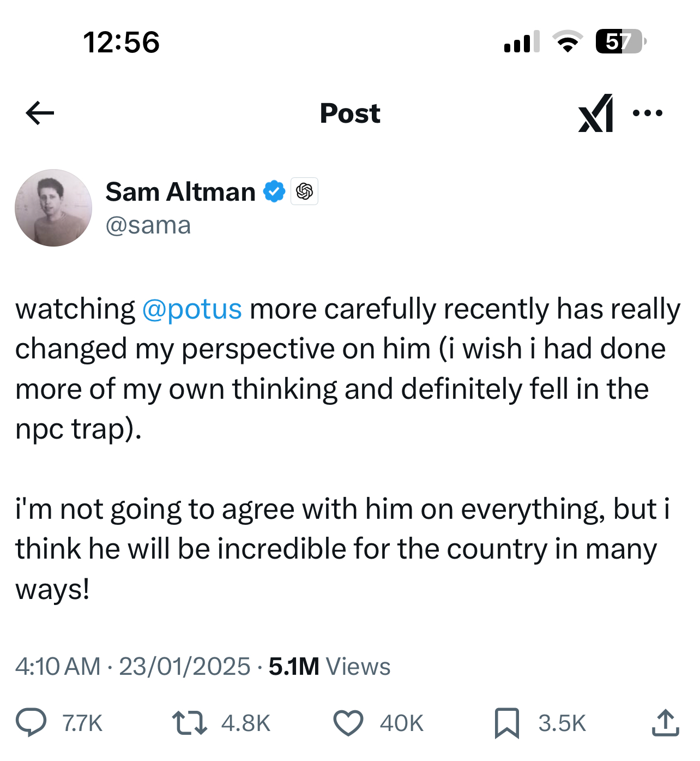Screen dimensions: 700x761
Task: Bookmark the post with bookmark icon
Action: click(506, 723)
